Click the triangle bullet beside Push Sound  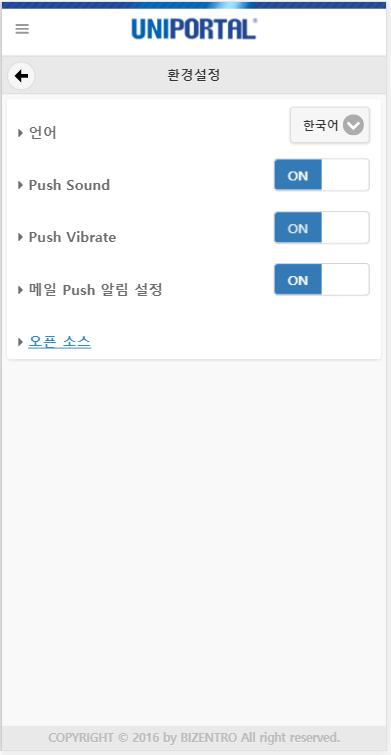(x=20, y=185)
